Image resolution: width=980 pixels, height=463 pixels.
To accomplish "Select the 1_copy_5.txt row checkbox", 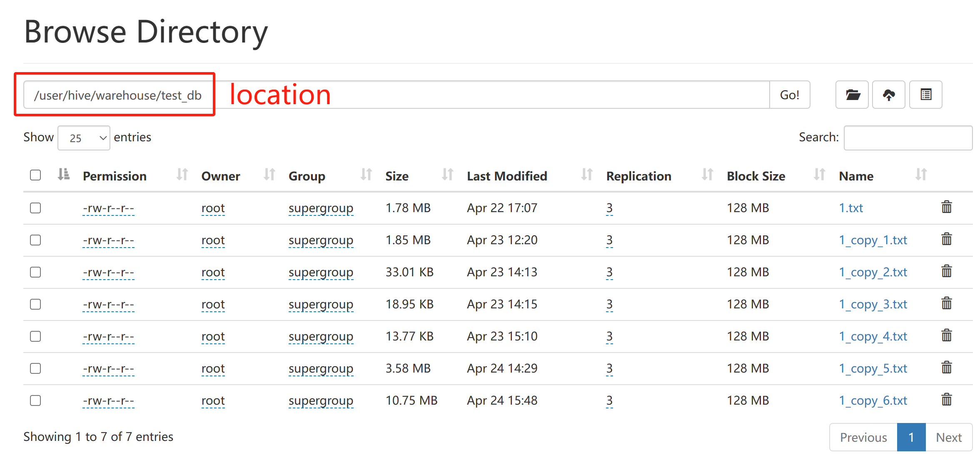I will pyautogui.click(x=35, y=368).
